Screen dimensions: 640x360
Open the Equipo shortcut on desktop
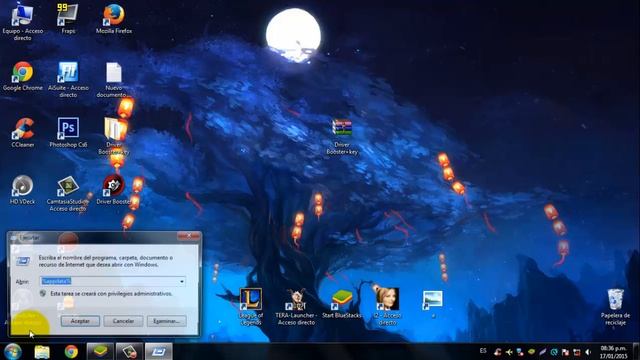click(x=22, y=21)
